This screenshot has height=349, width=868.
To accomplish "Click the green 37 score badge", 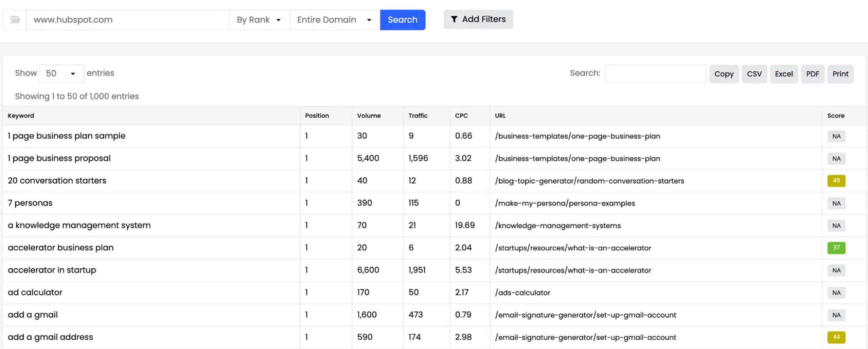I will [836, 248].
